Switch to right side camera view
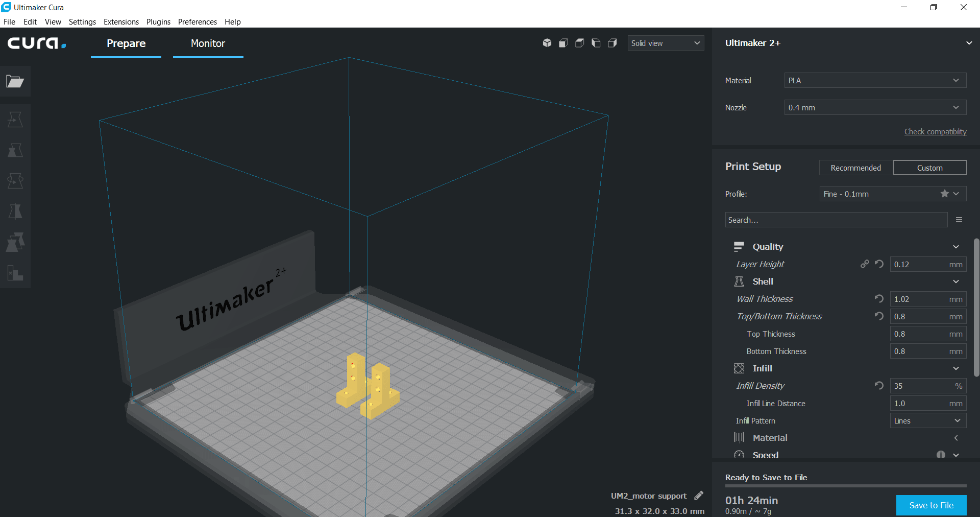980x517 pixels. [x=612, y=43]
